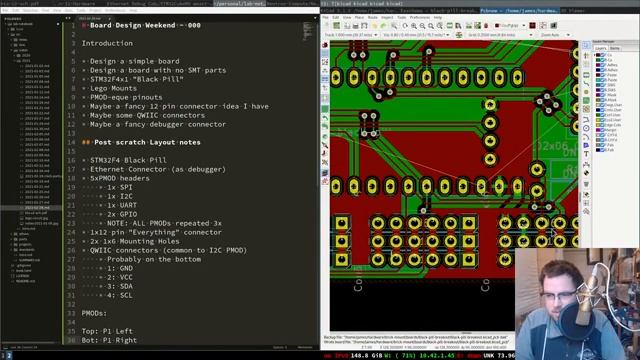Open the Find tool in Pcbnew toolbar
The width and height of the screenshot is (640, 360).
pyautogui.click(x=394, y=26)
